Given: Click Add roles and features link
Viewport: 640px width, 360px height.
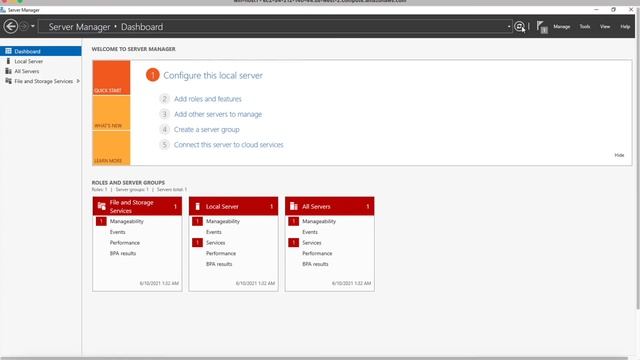Looking at the screenshot, I should pos(208,99).
